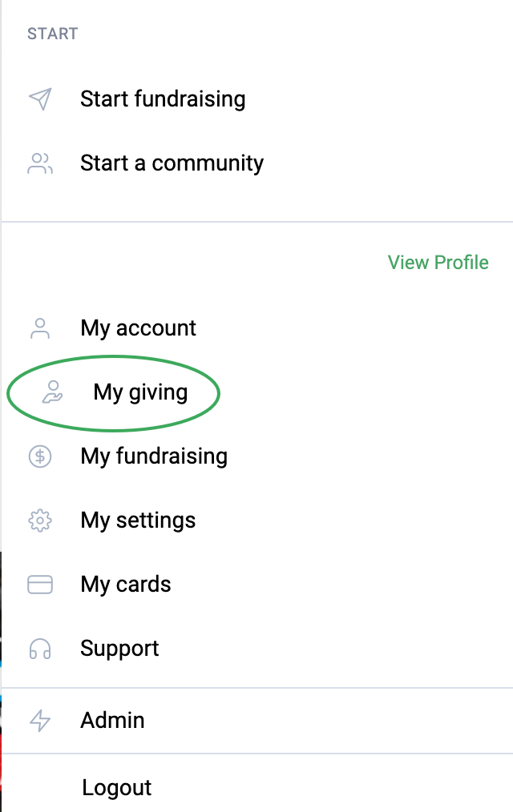Open My account

[138, 328]
